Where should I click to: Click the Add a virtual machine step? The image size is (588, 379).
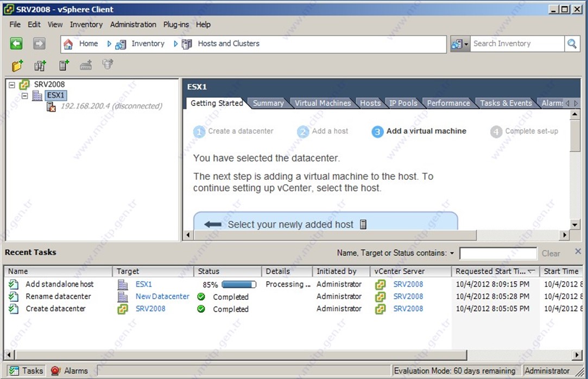coord(419,131)
